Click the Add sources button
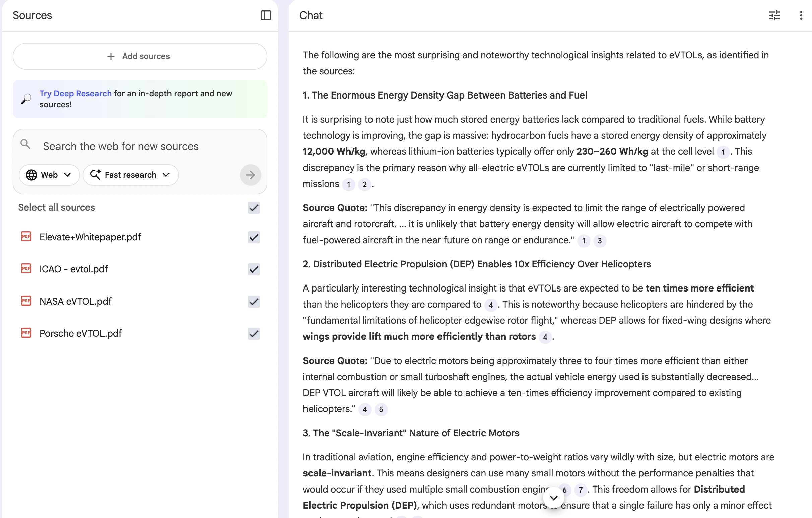812x518 pixels. (140, 56)
